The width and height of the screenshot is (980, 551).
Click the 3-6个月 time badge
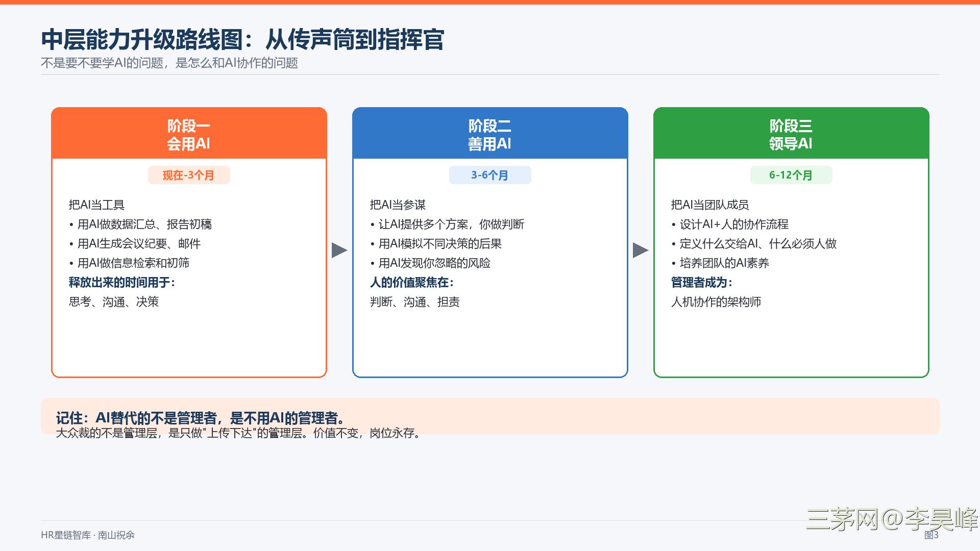pyautogui.click(x=490, y=175)
